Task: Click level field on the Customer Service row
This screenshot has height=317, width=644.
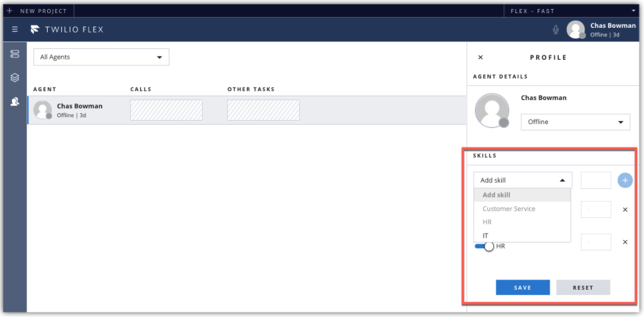Action: click(596, 209)
